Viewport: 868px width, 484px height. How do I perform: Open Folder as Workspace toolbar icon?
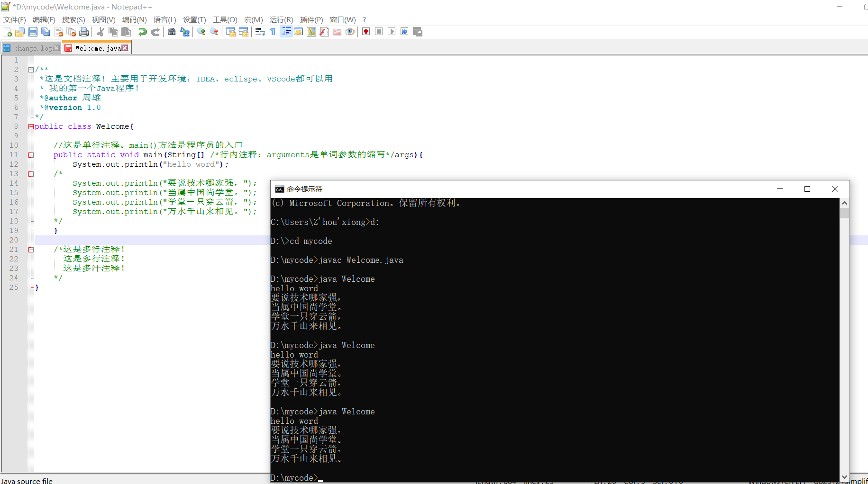point(337,32)
